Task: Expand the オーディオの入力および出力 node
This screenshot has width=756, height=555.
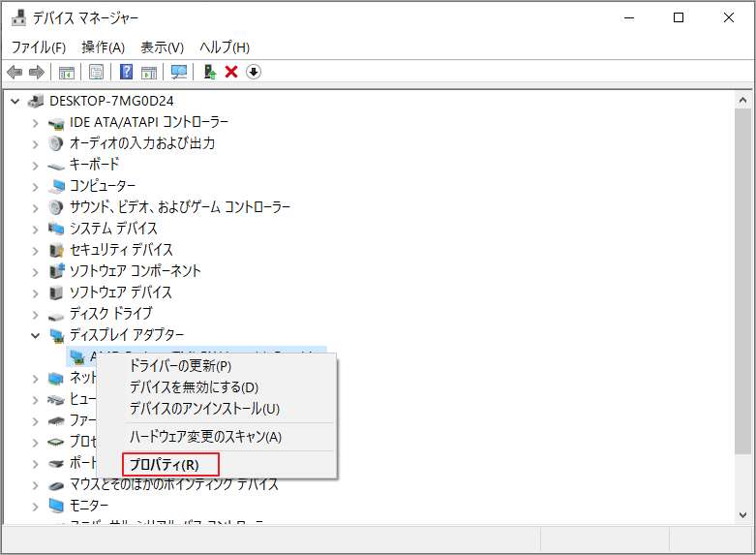Action: click(x=35, y=144)
